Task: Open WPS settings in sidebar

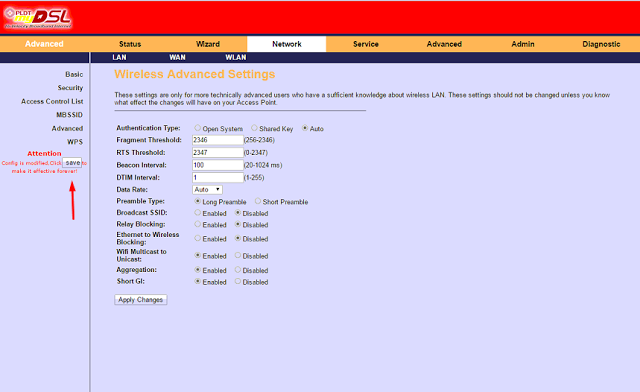Action: click(x=75, y=142)
